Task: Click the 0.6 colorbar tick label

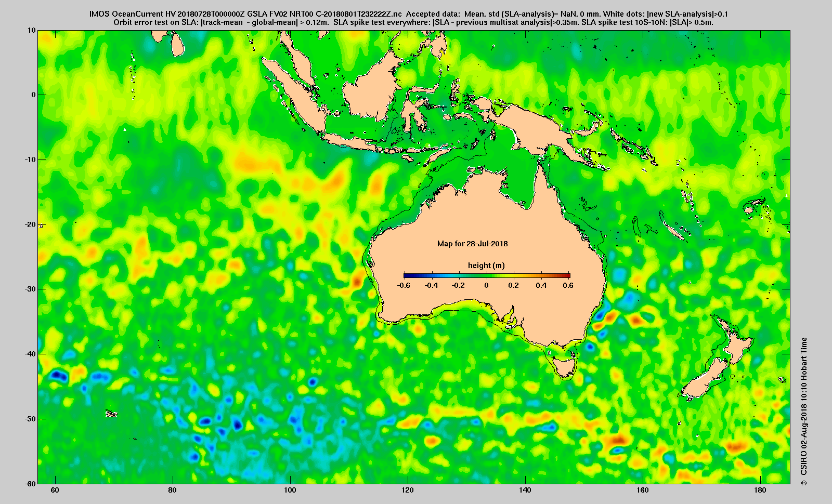Action: (568, 285)
